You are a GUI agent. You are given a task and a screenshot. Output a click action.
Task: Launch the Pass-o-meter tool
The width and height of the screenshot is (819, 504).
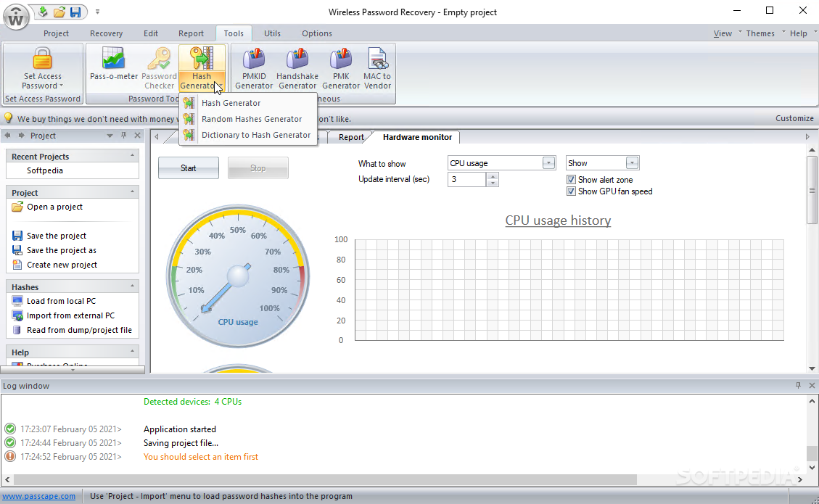(x=113, y=65)
